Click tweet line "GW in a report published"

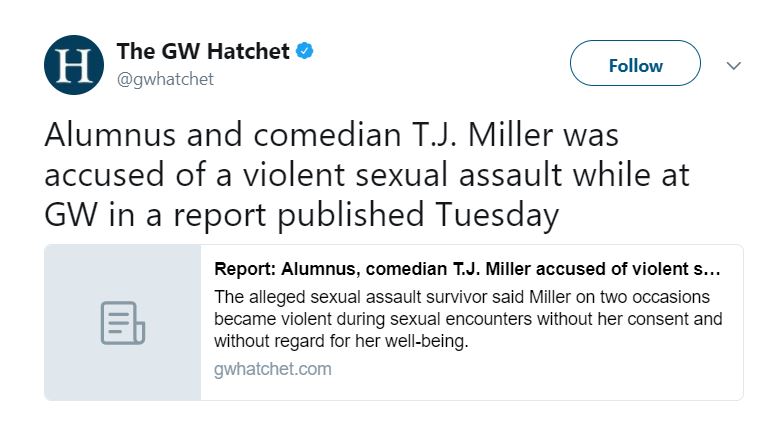(301, 215)
